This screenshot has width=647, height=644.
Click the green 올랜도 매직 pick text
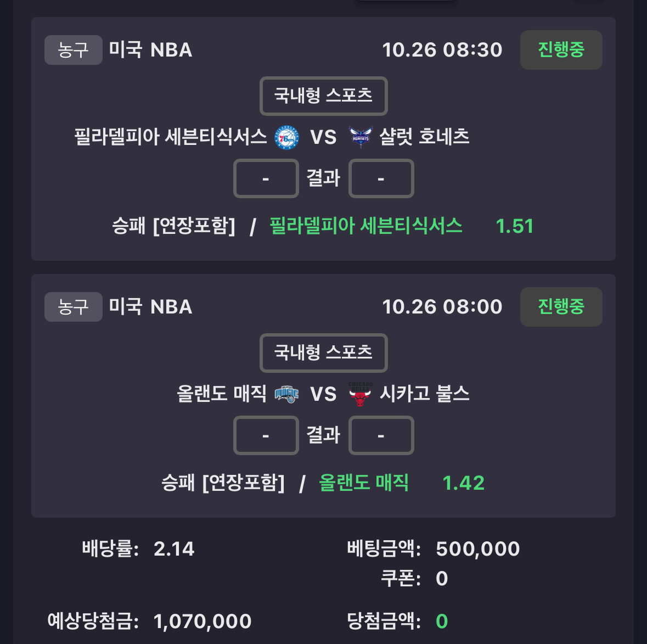coord(364,483)
